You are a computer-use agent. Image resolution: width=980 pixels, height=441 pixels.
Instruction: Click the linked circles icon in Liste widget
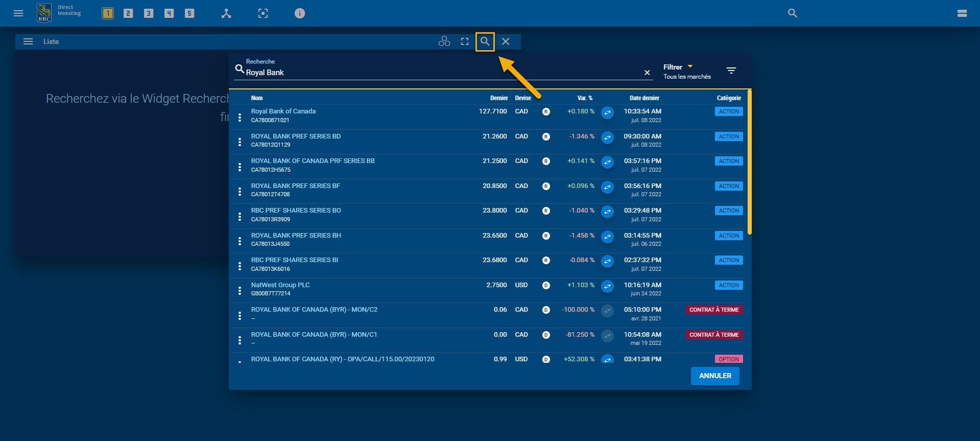(444, 41)
